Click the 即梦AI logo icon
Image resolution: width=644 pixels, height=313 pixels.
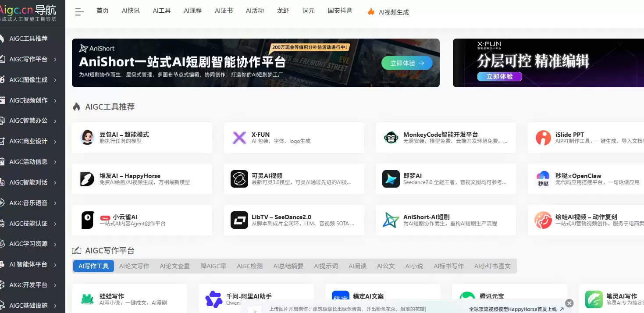click(391, 179)
